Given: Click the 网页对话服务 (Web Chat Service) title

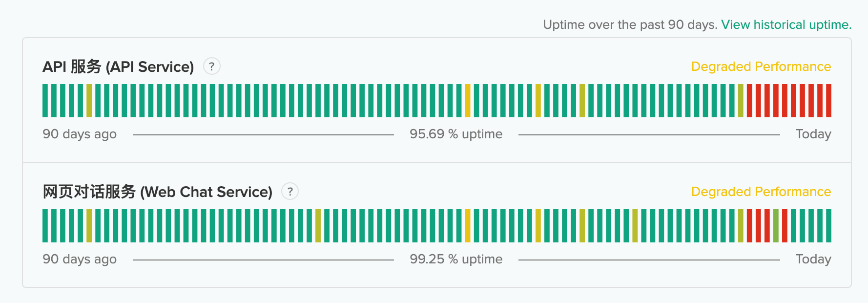Looking at the screenshot, I should pyautogui.click(x=157, y=192).
